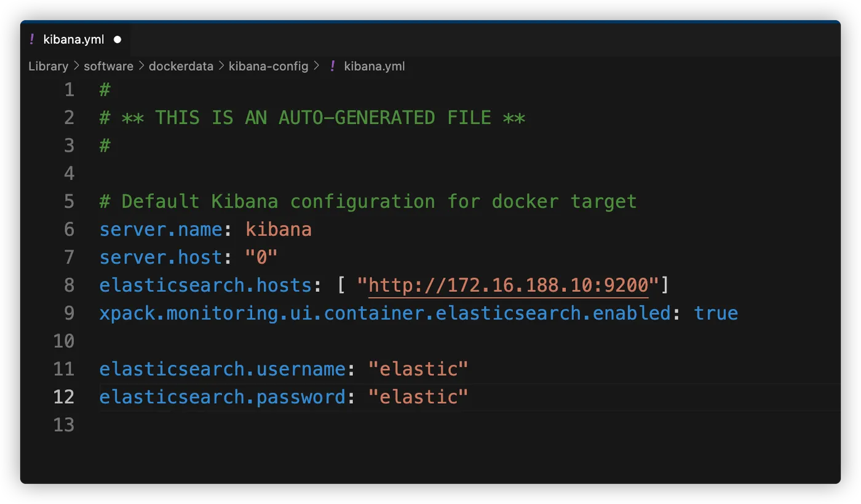Click line number 8 in the gutter
The width and height of the screenshot is (861, 504).
[69, 285]
